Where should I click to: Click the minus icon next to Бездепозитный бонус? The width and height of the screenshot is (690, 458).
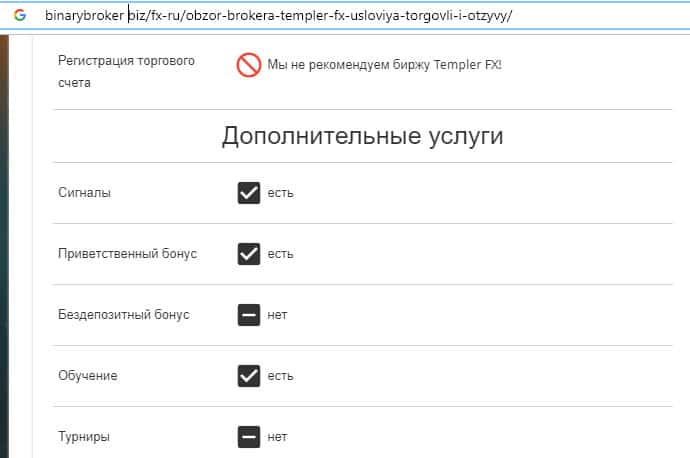249,315
